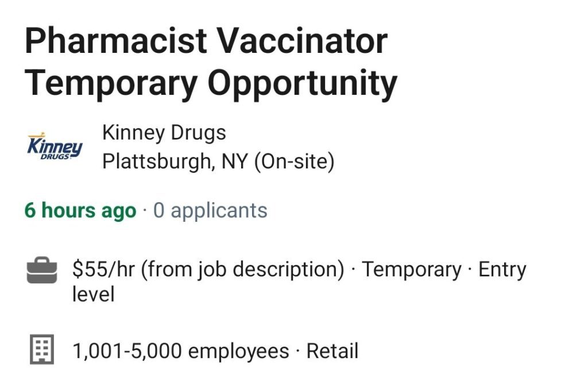Click the 'level' text on the second line
Screen dimensions: 588x381
pyautogui.click(x=94, y=294)
